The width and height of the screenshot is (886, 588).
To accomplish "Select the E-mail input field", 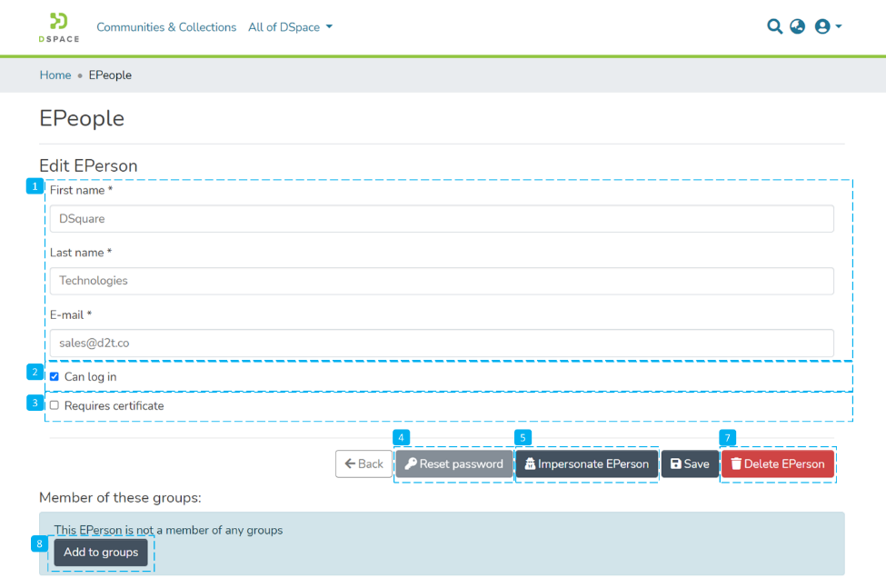I will coord(440,343).
